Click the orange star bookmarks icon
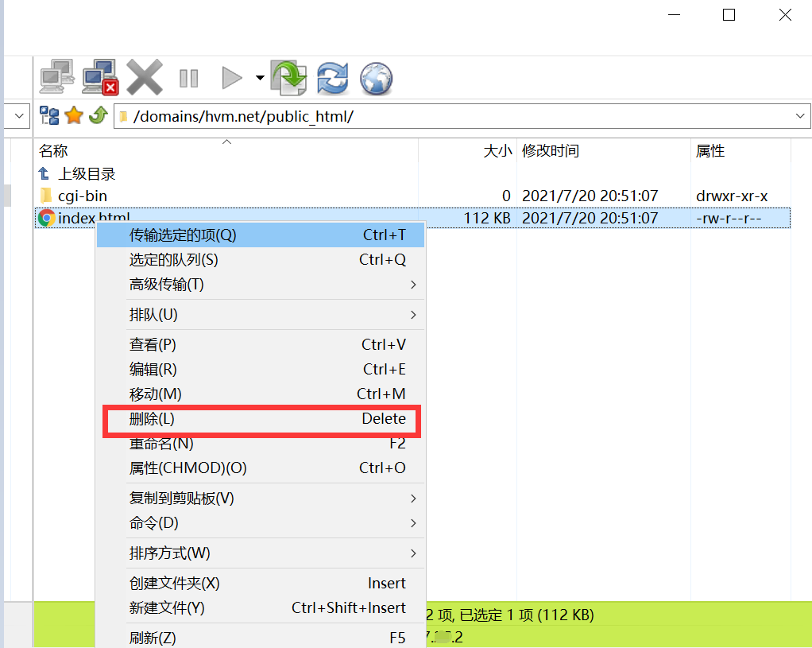This screenshot has width=812, height=648. click(x=74, y=116)
